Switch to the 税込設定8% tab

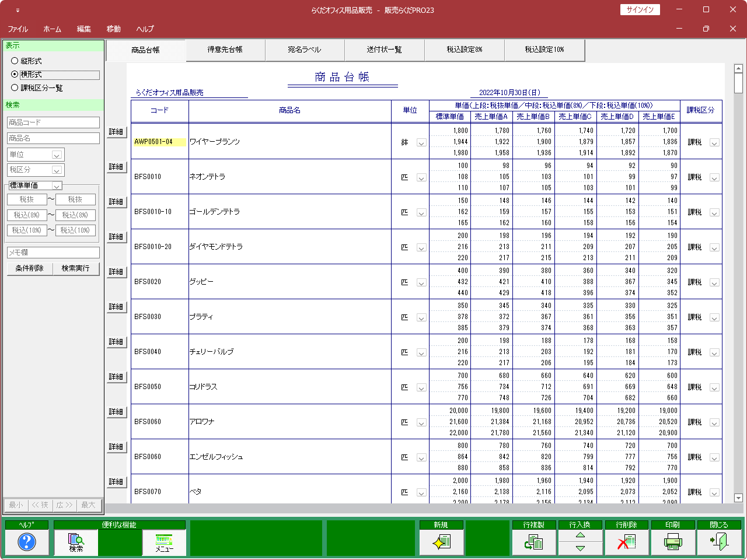pyautogui.click(x=465, y=50)
